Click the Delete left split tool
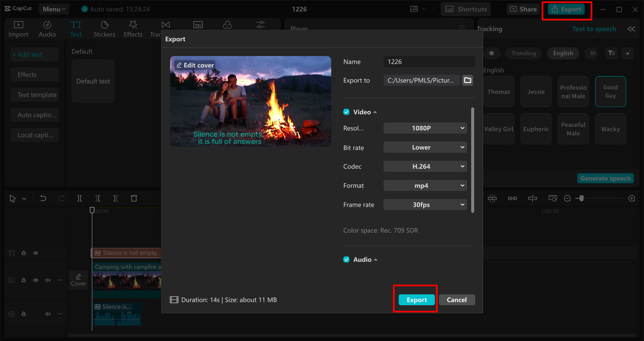This screenshot has height=341, width=644. pyautogui.click(x=98, y=198)
